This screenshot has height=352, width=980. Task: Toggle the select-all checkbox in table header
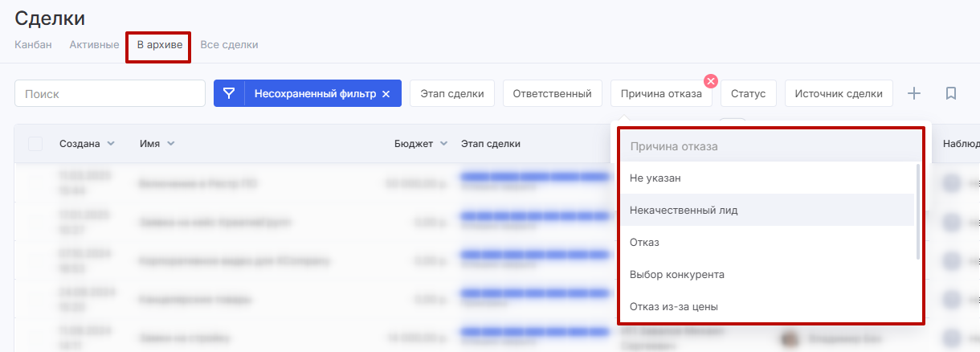35,144
